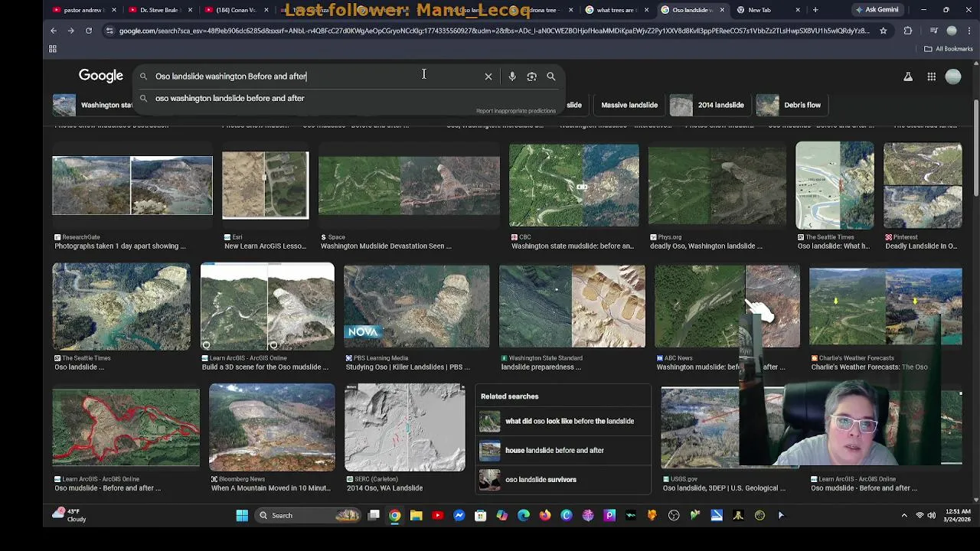This screenshot has height=551, width=980.
Task: Open Firefox from the taskbar
Action: click(544, 516)
